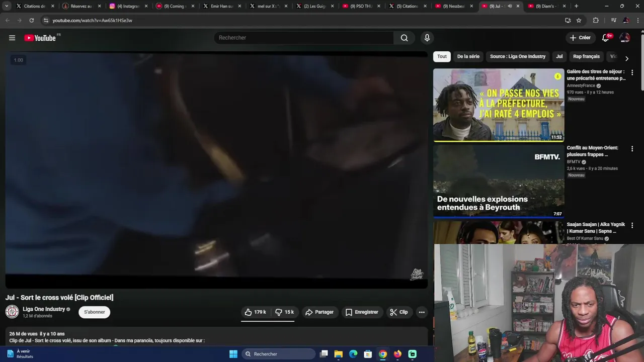The height and width of the screenshot is (362, 644).
Task: Open YouTube notifications bell
Action: tap(606, 38)
